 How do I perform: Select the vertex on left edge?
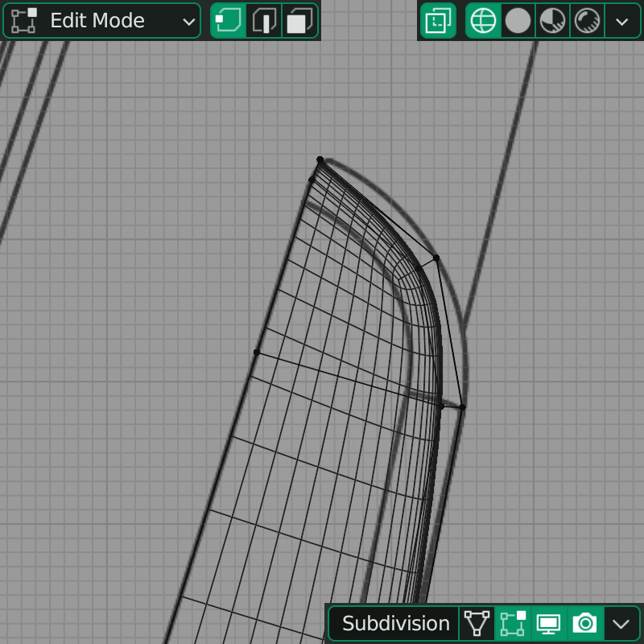(257, 353)
